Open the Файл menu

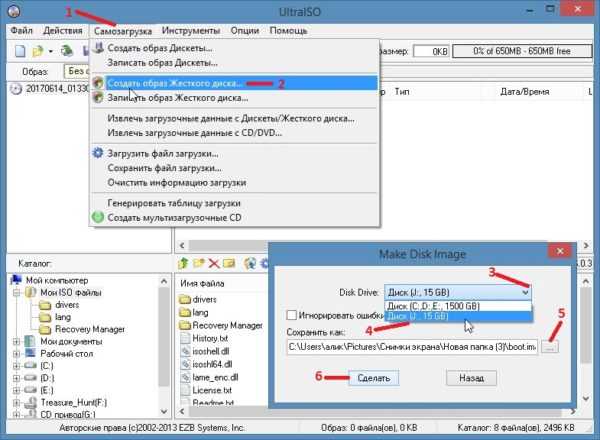tap(21, 31)
